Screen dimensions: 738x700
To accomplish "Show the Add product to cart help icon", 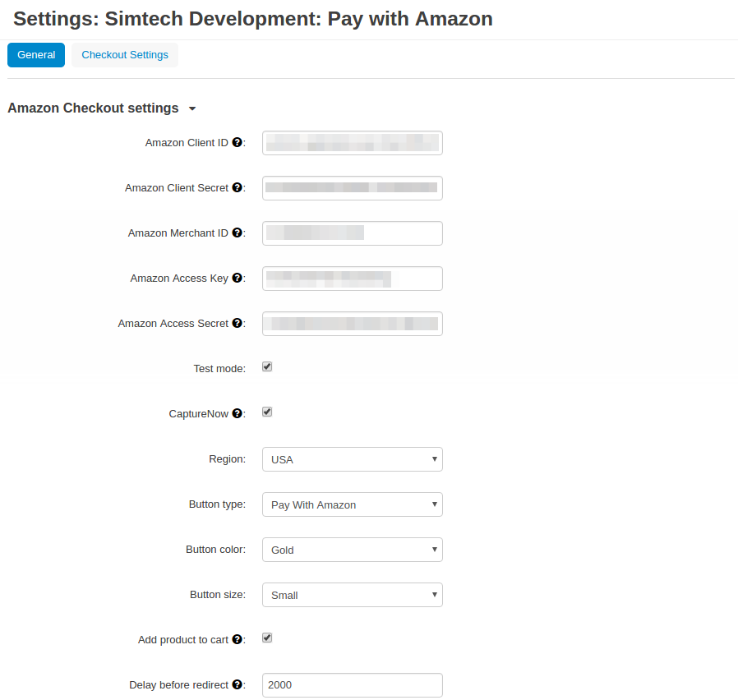I will [238, 639].
